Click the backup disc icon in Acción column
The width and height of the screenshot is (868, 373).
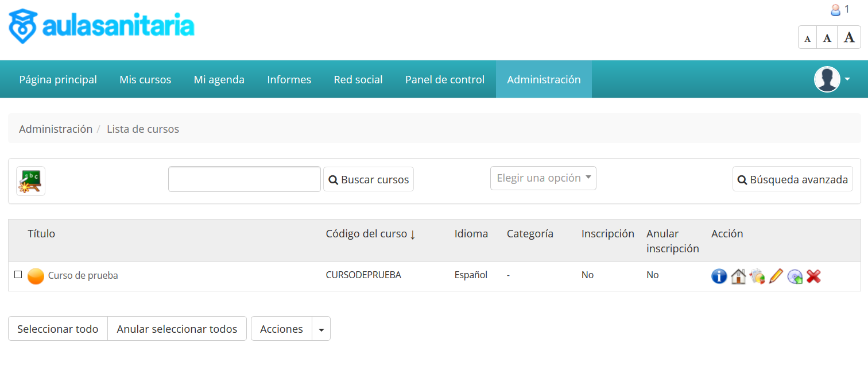coord(795,276)
